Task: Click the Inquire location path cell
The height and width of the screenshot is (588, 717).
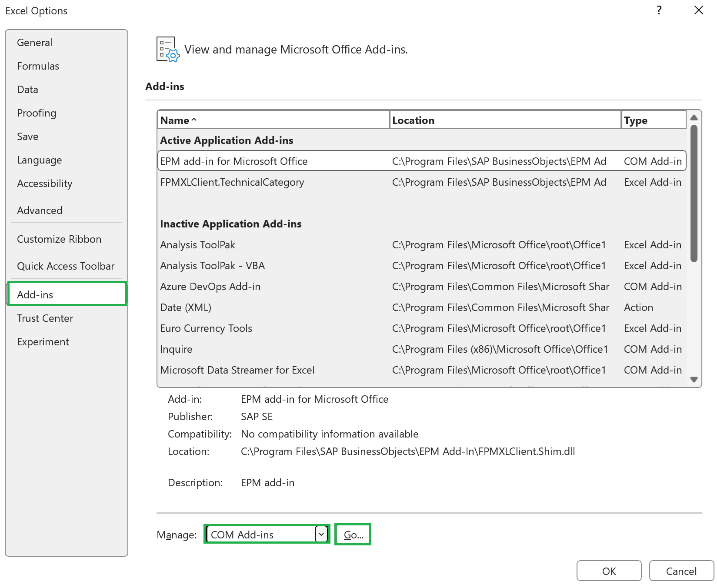Action: 500,349
